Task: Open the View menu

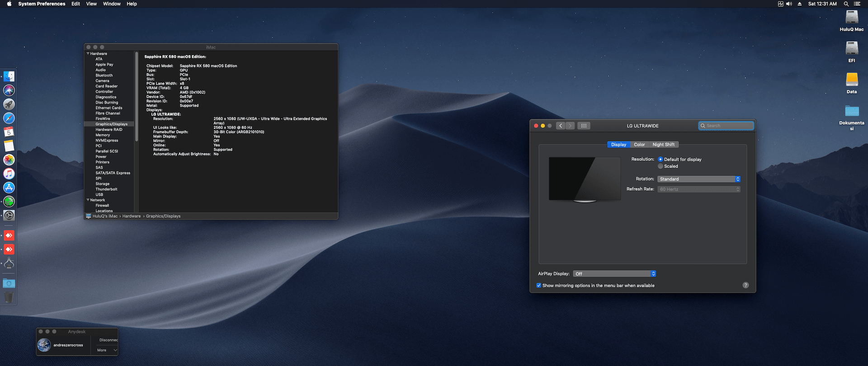Action: pyautogui.click(x=91, y=4)
